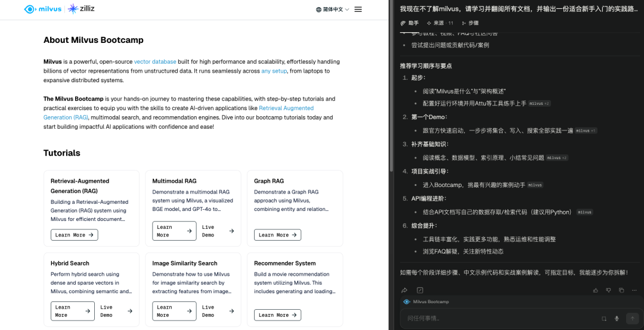Click the Zilliz logo in the header
The image size is (644, 330).
pos(81,8)
